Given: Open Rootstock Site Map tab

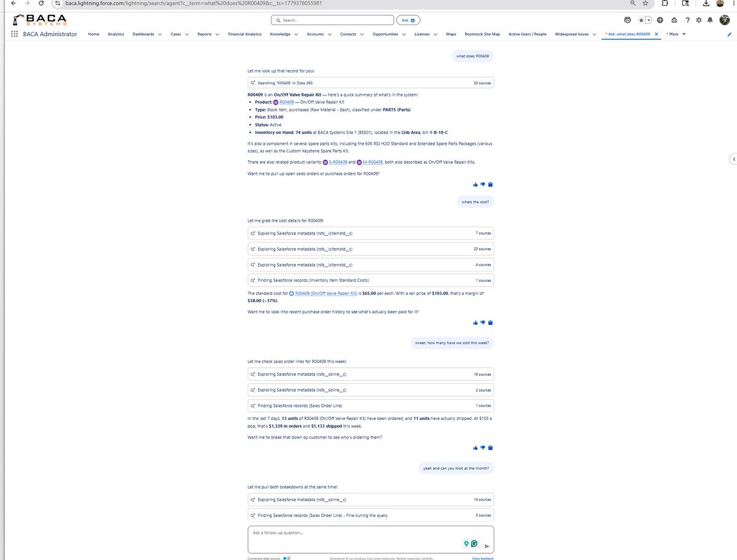Looking at the screenshot, I should pyautogui.click(x=482, y=34).
